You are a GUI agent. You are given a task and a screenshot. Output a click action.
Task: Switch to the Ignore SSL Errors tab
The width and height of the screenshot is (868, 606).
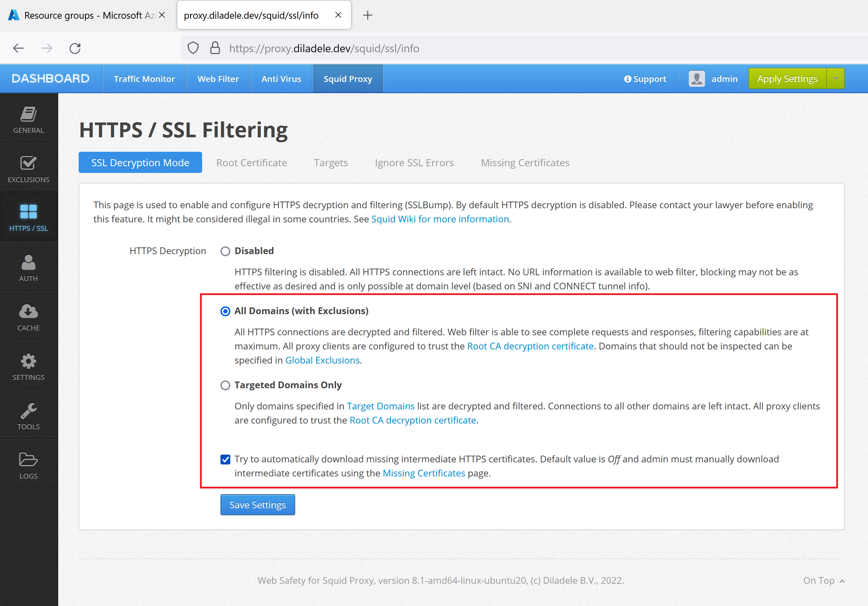414,163
